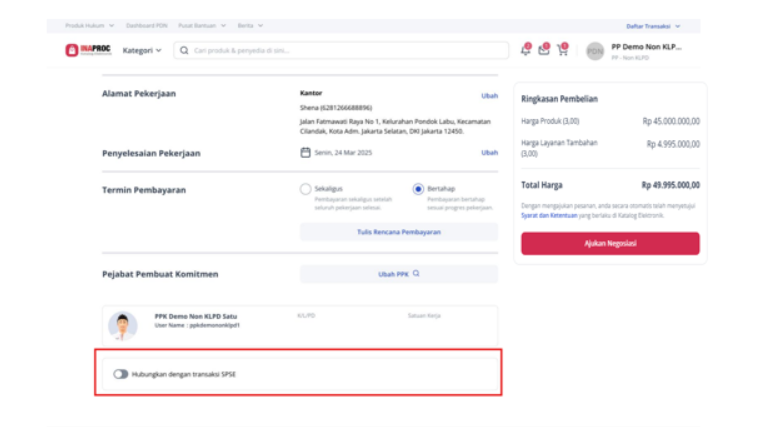Select the Bertahap payment option
This screenshot has height=427, width=780.
click(418, 189)
